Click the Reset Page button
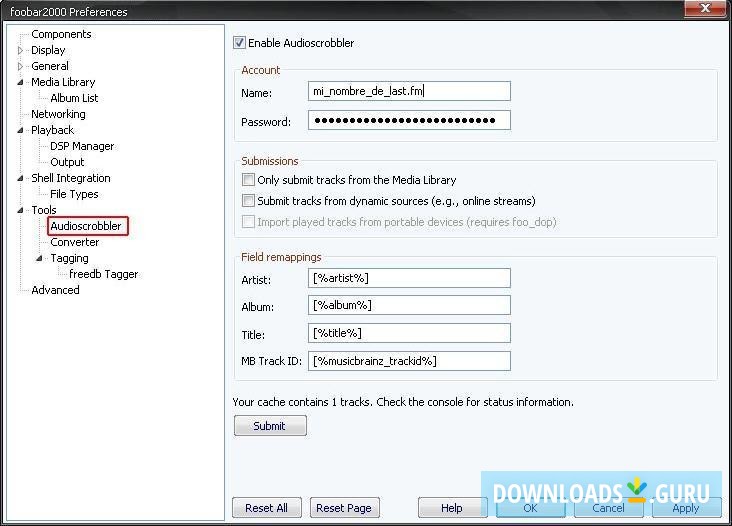Screen dimensions: 732x526 [345, 508]
